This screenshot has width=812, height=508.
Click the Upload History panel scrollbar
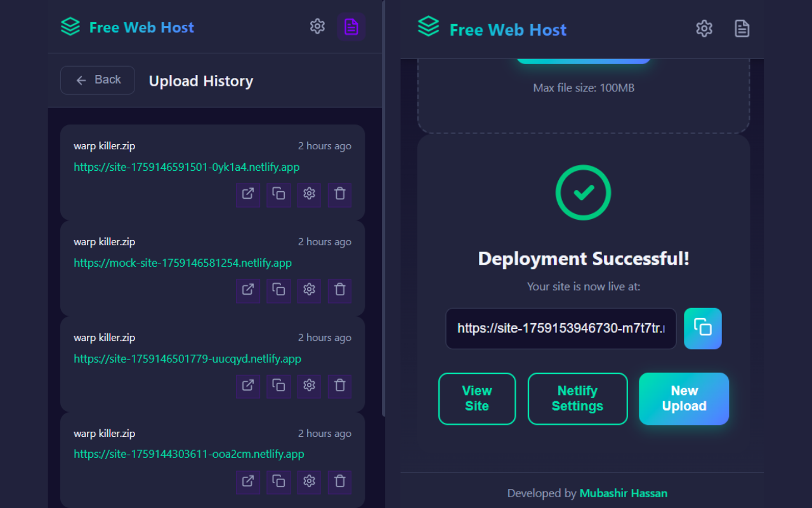[383, 208]
